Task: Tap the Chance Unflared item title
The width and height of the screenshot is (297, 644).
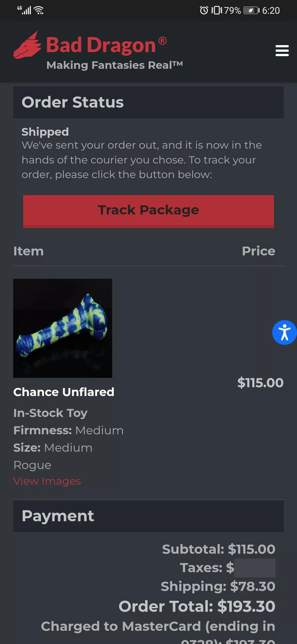Action: [64, 392]
